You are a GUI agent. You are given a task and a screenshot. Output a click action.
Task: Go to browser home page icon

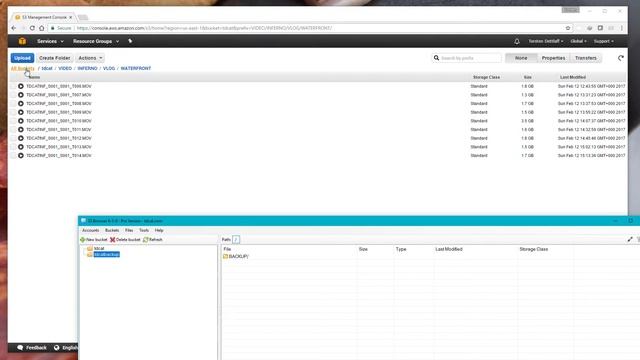[42, 28]
